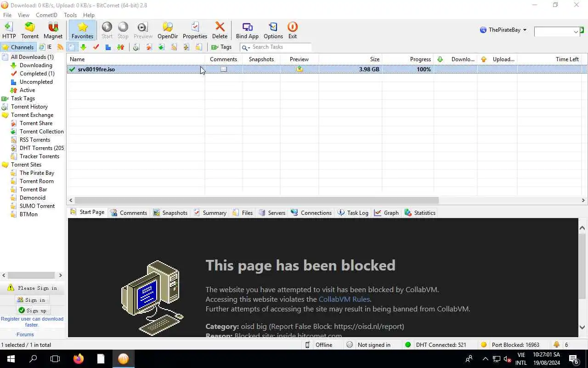Image resolution: width=588 pixels, height=368 pixels.
Task: Select Completed (1) in sidebar
Action: [37, 74]
